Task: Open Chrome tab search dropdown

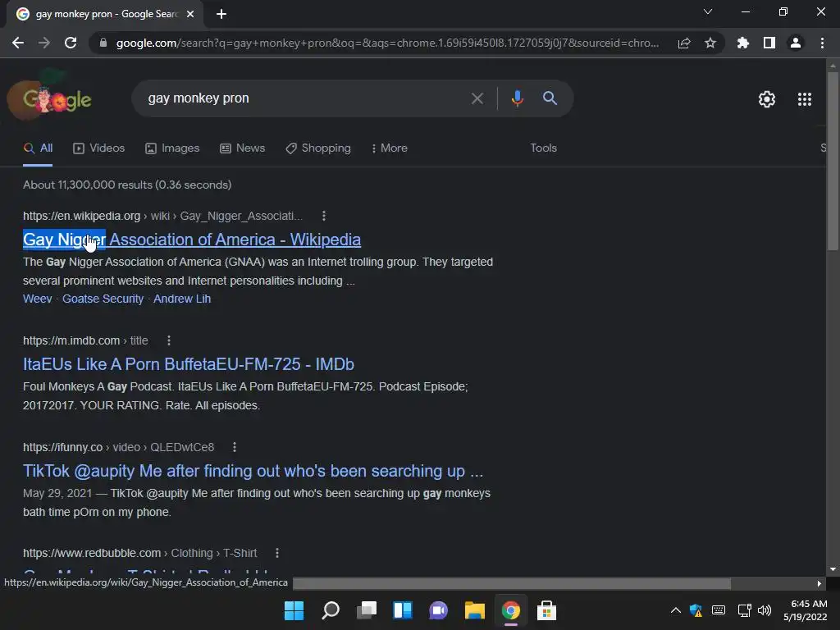Action: point(708,11)
